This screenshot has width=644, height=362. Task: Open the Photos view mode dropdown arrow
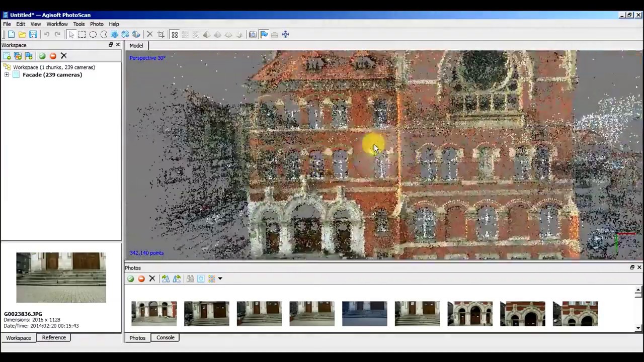click(x=220, y=279)
